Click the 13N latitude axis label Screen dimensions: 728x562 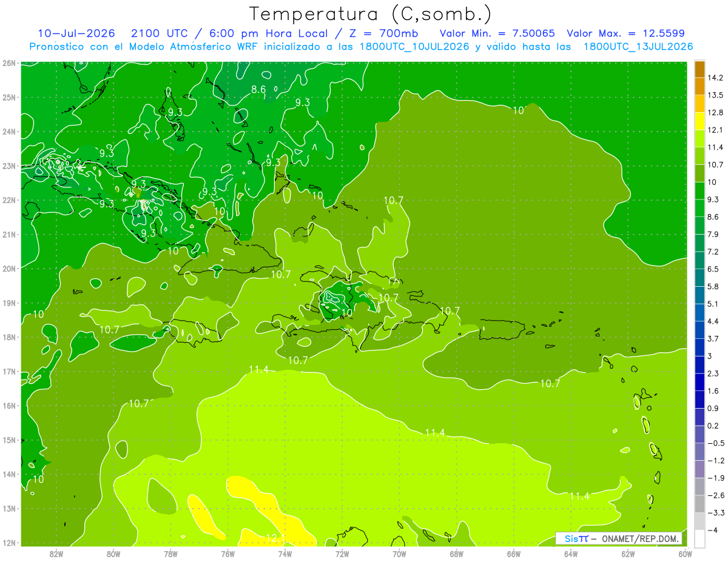click(8, 508)
